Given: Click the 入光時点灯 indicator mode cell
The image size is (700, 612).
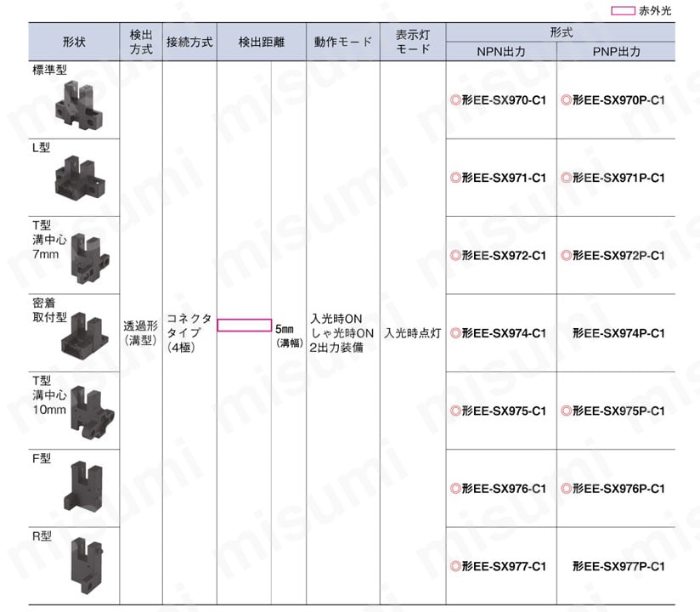Looking at the screenshot, I should 413,333.
